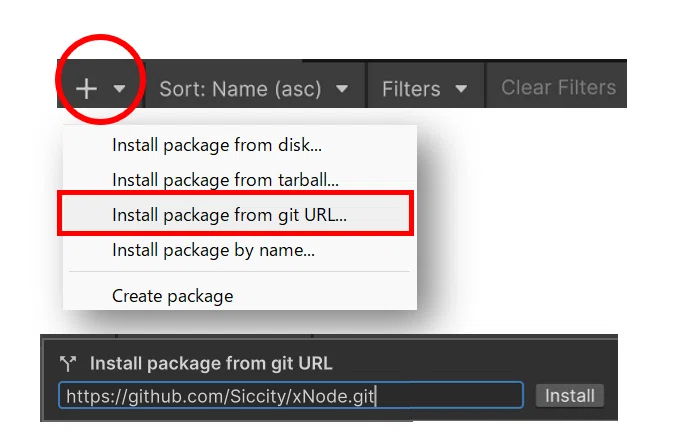The height and width of the screenshot is (432, 693).
Task: Click the git branch icon in dialog
Action: [68, 363]
